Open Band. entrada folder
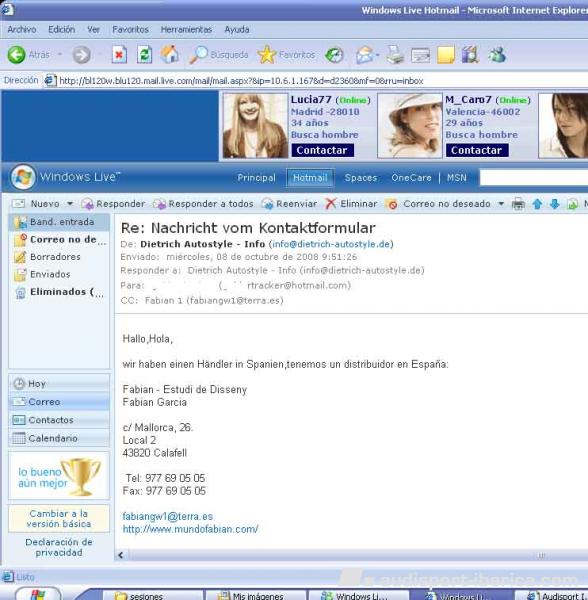The width and height of the screenshot is (588, 600). tap(59, 222)
